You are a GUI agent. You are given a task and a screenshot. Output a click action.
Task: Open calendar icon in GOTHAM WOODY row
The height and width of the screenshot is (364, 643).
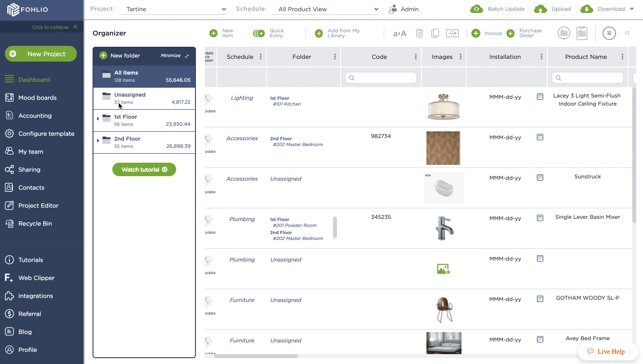(540, 299)
